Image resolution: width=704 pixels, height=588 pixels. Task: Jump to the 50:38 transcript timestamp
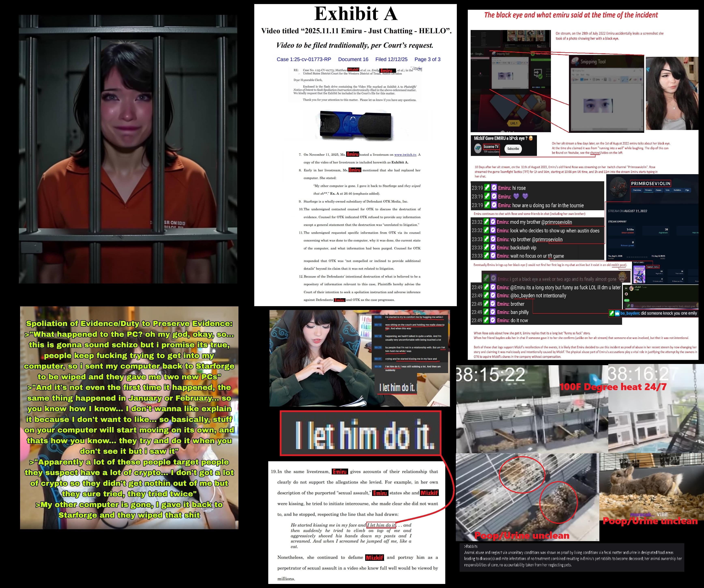[378, 366]
